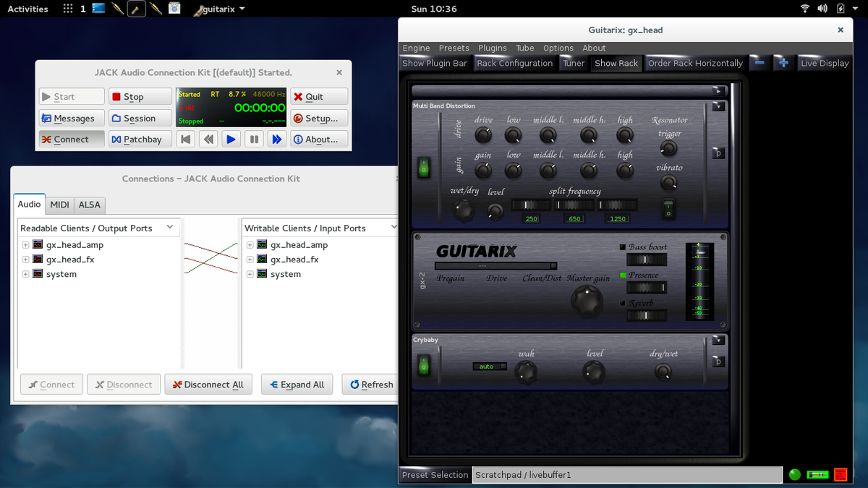Collapse Crybaby unit with top arrow
The image size is (868, 488).
tap(718, 340)
